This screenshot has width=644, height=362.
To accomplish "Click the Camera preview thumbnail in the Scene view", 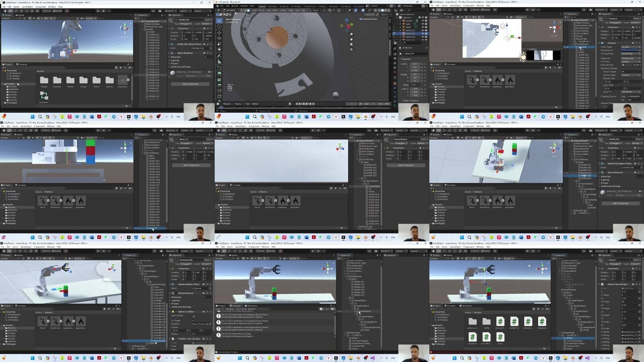I will pos(544,55).
